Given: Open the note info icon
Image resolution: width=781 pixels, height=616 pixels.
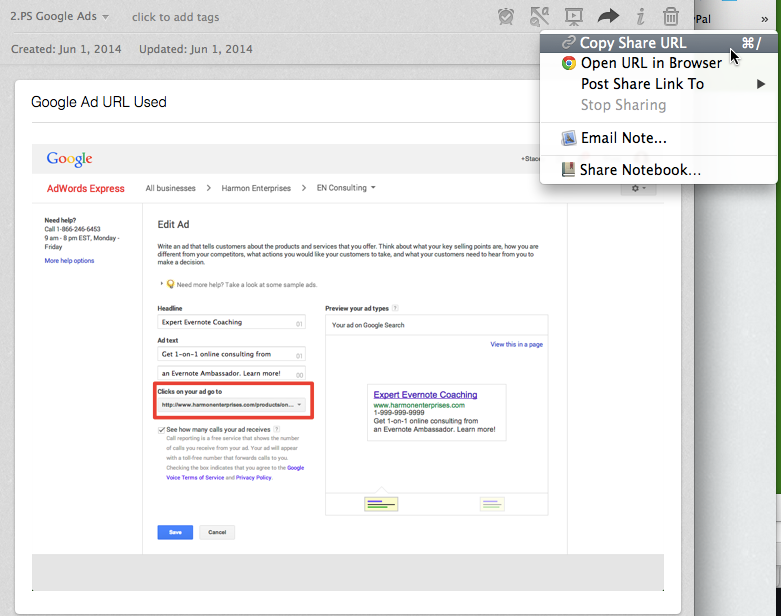Looking at the screenshot, I should pos(641,16).
